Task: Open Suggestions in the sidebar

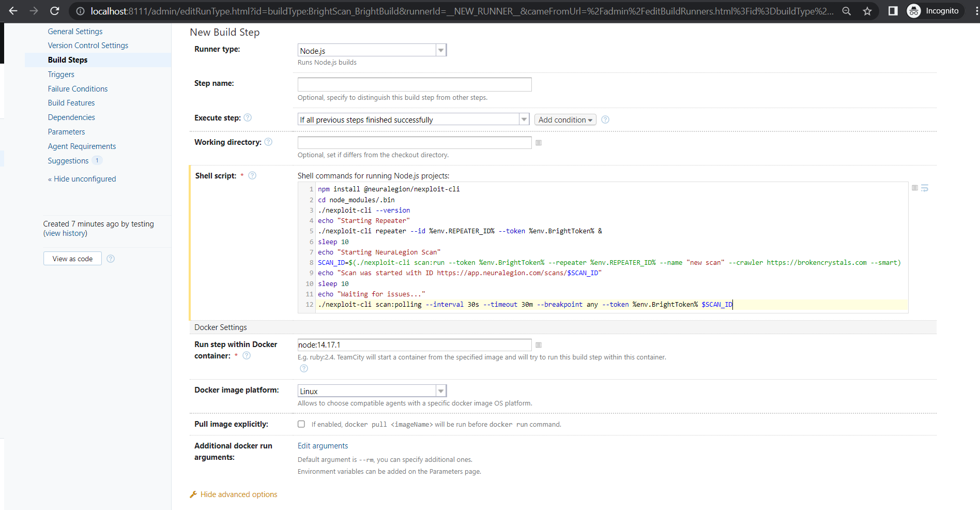Action: pyautogui.click(x=68, y=161)
